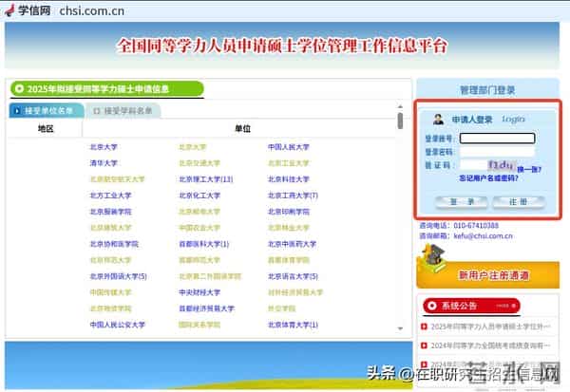Open the 2024年同等学力全国统考成绩查询 announcement
Screen dimensions: 570x392
click(x=490, y=345)
